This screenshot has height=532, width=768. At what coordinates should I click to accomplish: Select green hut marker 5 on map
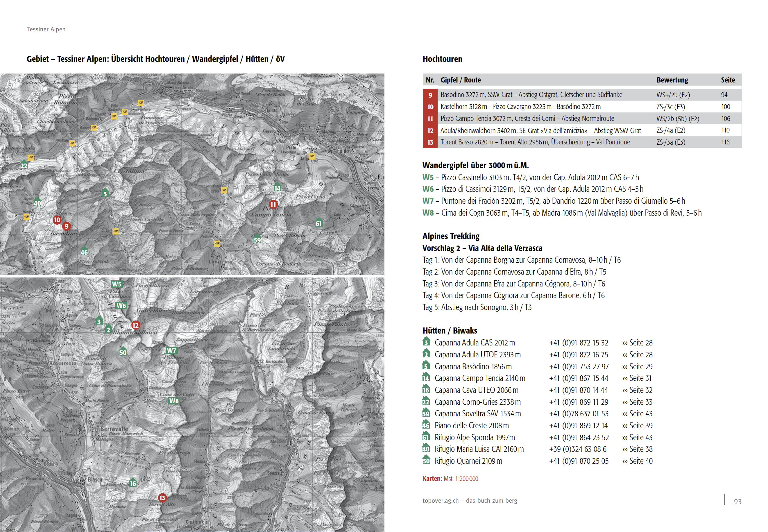(x=105, y=192)
